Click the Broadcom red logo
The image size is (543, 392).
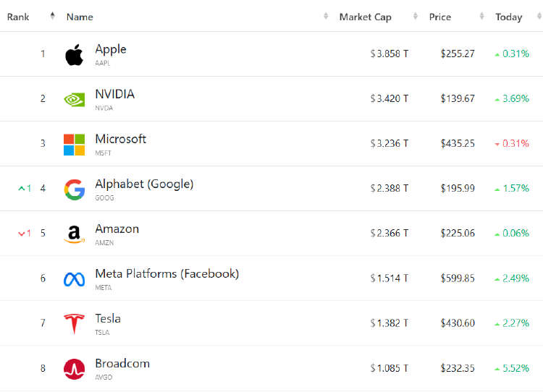pos(74,369)
